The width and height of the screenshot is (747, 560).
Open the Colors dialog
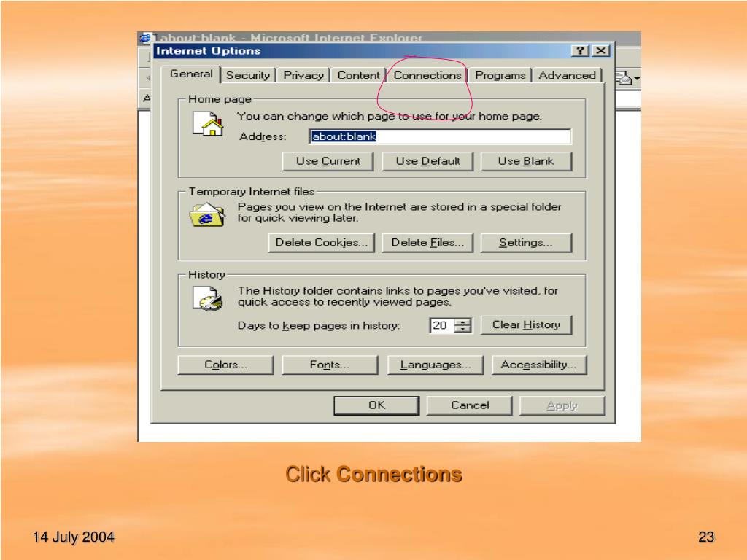tap(226, 365)
